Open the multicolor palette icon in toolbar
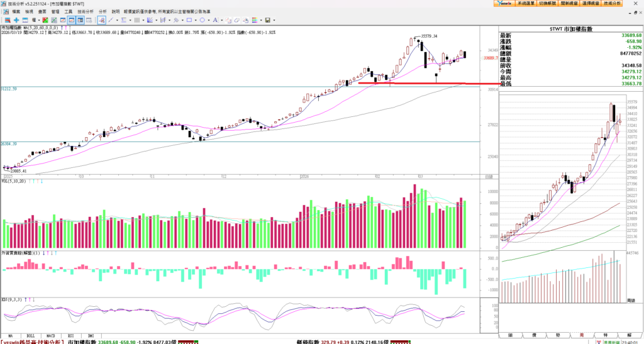 (x=254, y=20)
